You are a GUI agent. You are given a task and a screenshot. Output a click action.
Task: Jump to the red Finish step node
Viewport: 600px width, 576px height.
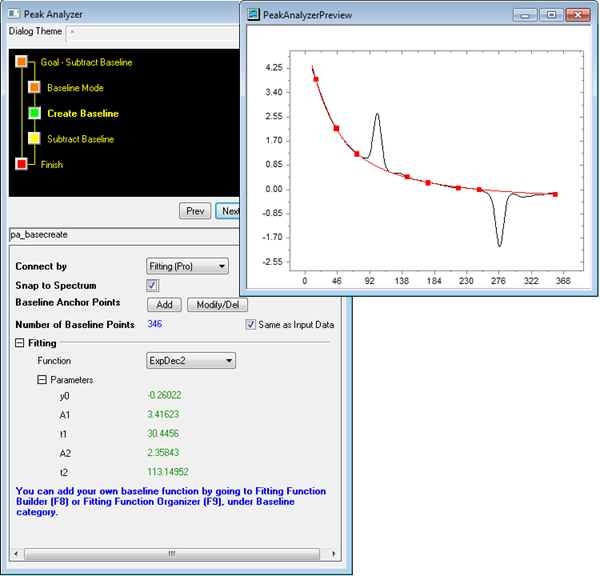(22, 164)
